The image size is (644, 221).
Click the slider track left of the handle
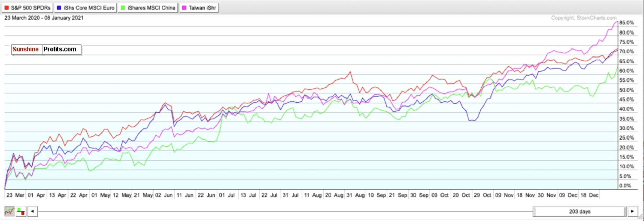[285, 211]
